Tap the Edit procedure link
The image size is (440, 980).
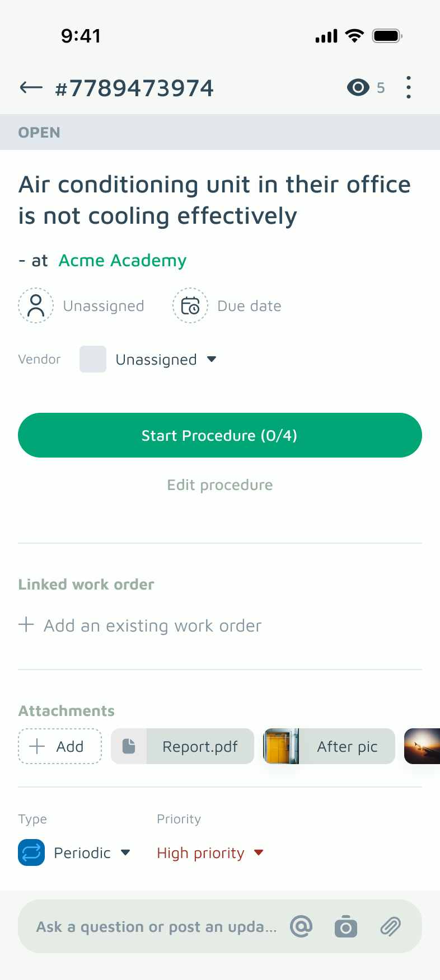pyautogui.click(x=220, y=485)
